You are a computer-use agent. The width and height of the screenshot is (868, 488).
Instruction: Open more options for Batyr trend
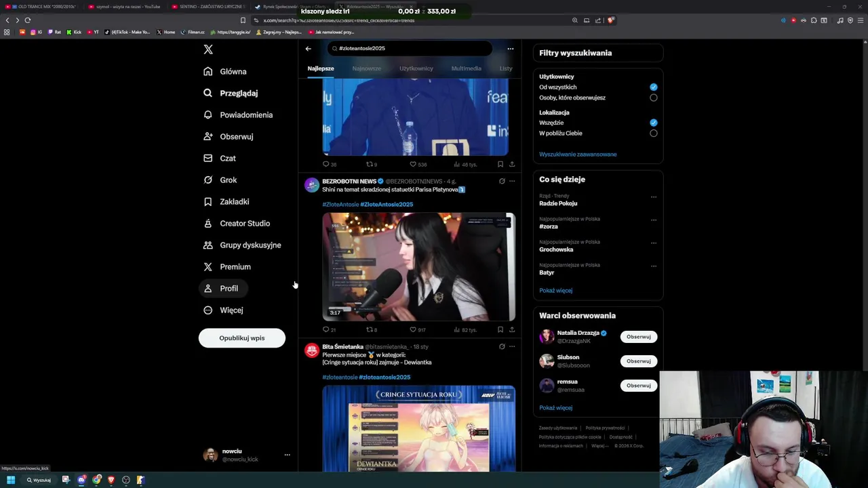[x=654, y=266]
